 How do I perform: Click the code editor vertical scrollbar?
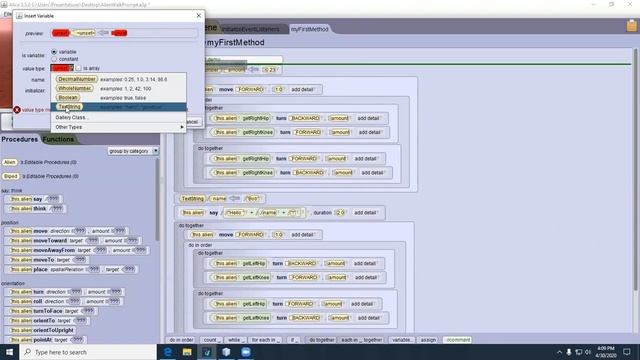635,171
